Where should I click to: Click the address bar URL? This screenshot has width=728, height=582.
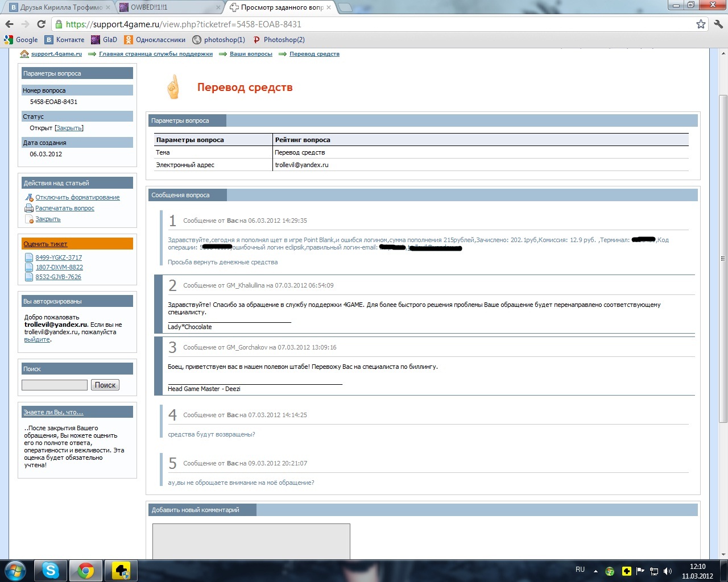coord(184,24)
